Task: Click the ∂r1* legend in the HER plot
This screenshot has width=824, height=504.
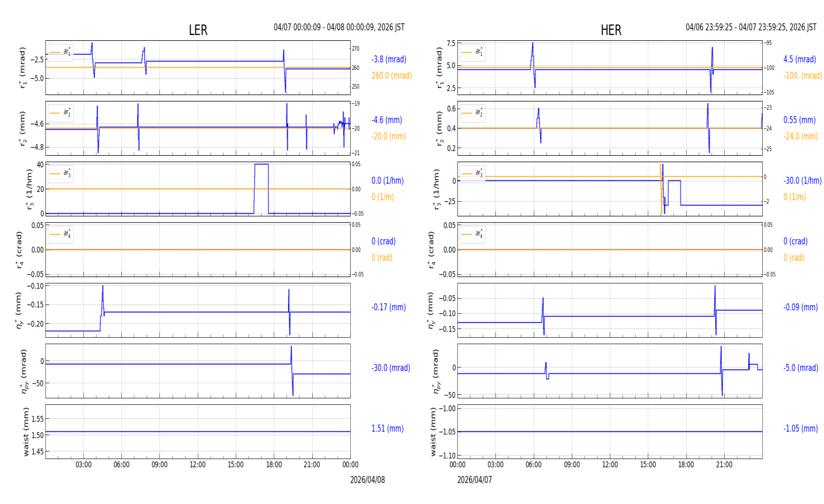Action: point(472,52)
